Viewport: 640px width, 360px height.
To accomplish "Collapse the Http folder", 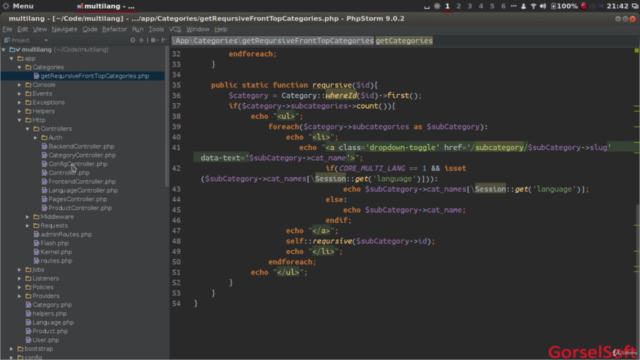I will (20, 120).
